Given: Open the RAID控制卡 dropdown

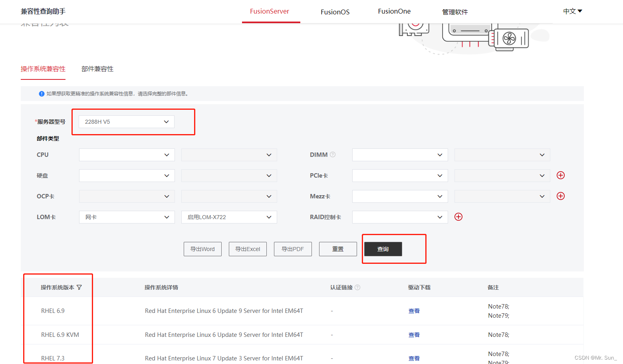Looking at the screenshot, I should tap(400, 217).
